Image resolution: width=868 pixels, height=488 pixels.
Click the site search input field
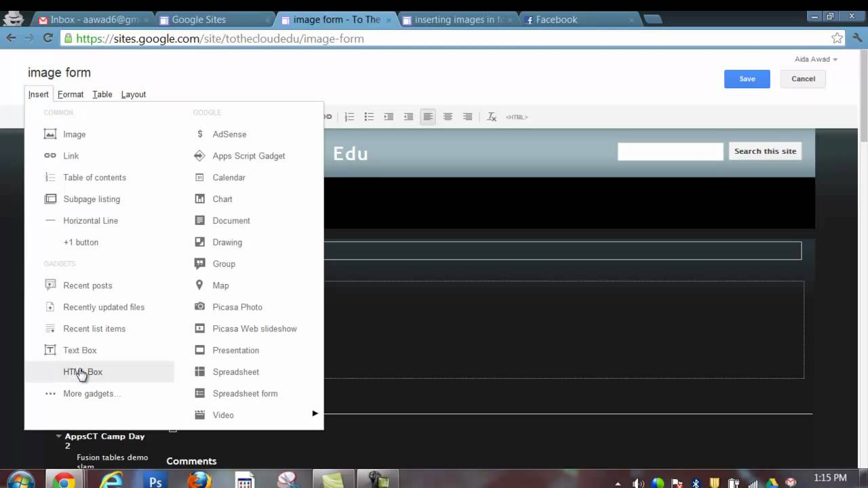point(670,151)
